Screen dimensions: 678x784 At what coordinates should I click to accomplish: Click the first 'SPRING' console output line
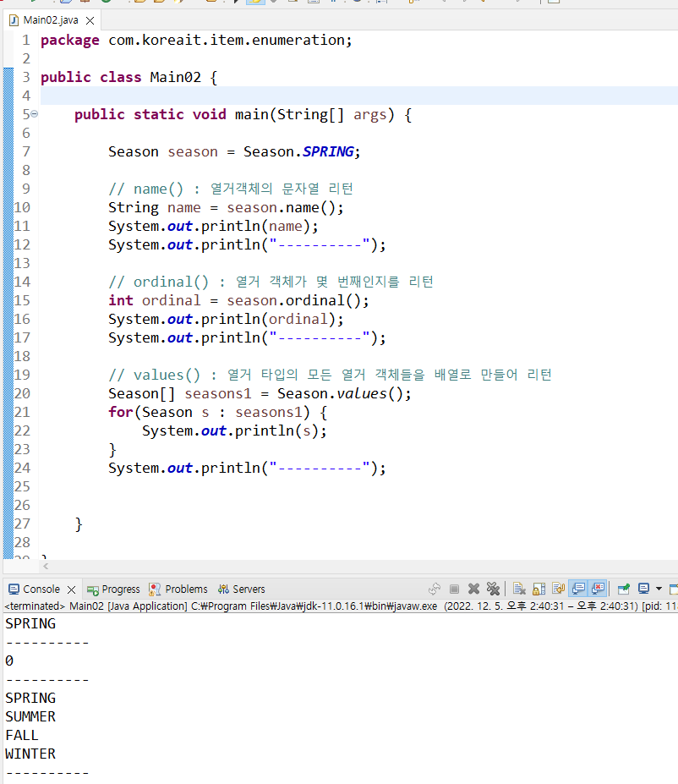click(x=30, y=624)
